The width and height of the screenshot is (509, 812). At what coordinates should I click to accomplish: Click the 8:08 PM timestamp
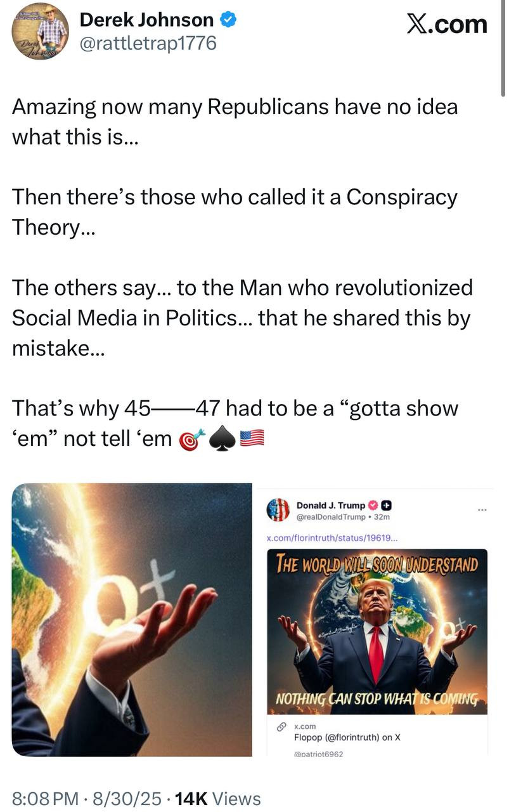pos(44,799)
